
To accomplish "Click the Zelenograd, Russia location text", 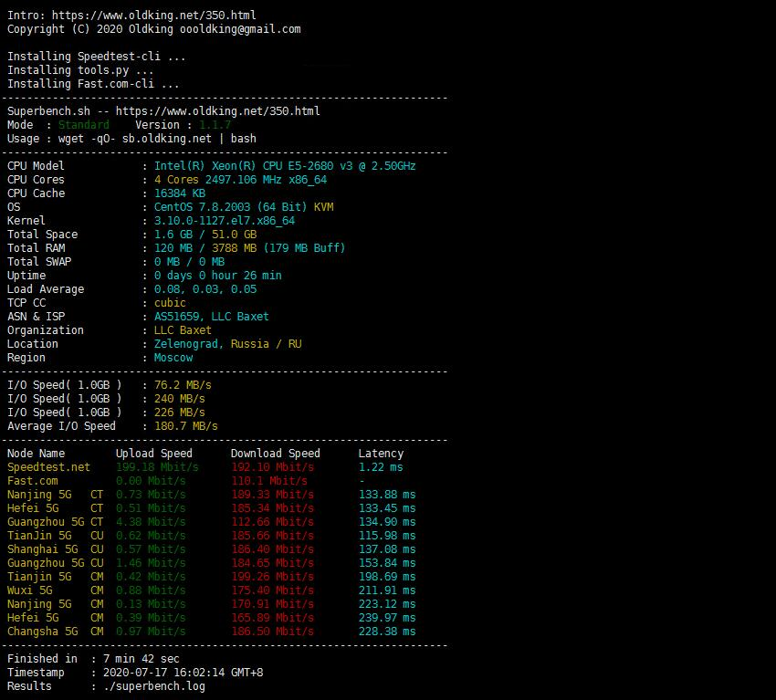I will [227, 344].
